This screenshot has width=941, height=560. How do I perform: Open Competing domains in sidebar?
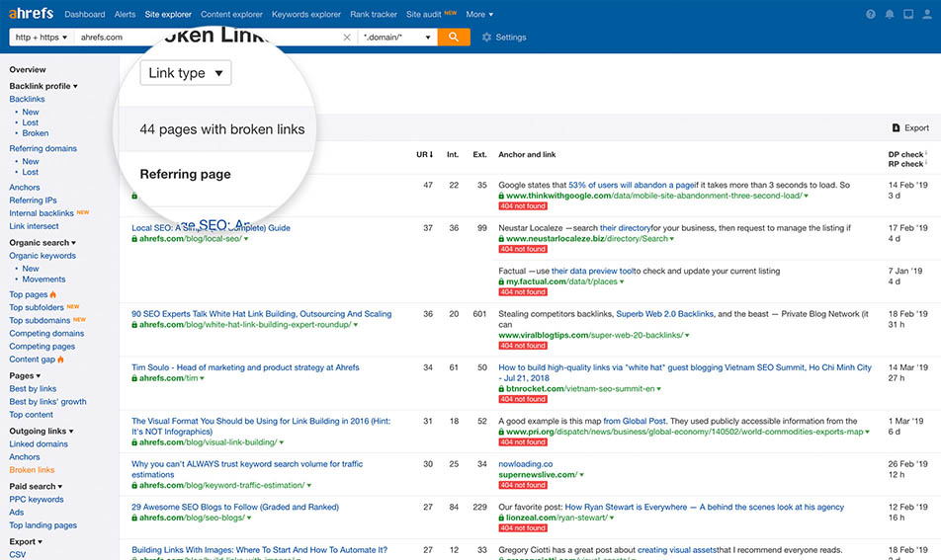point(46,334)
